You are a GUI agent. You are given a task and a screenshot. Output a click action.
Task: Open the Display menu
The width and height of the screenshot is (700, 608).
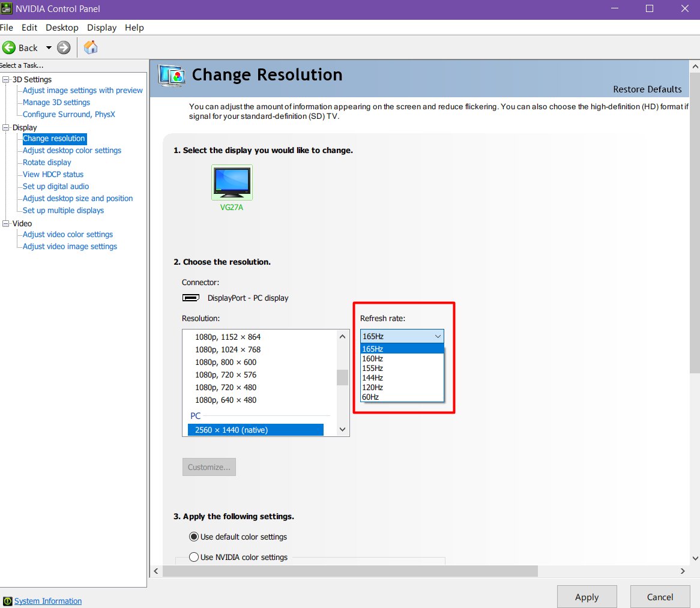point(102,28)
